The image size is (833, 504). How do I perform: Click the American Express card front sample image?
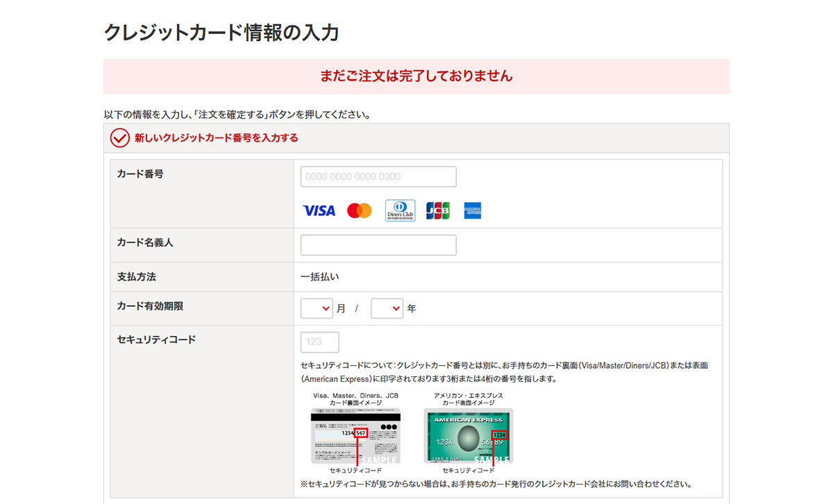click(x=469, y=435)
